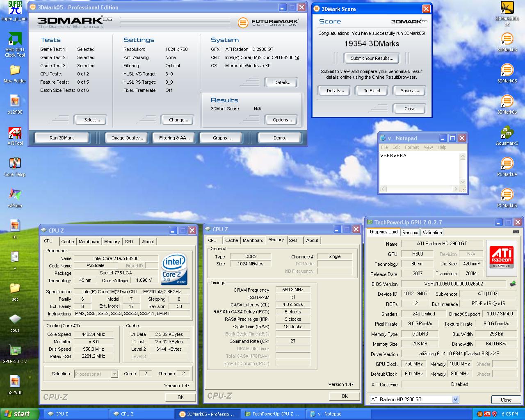Open Memory tab in left CPU-Z window
This screenshot has height=420, width=525.
tap(112, 242)
